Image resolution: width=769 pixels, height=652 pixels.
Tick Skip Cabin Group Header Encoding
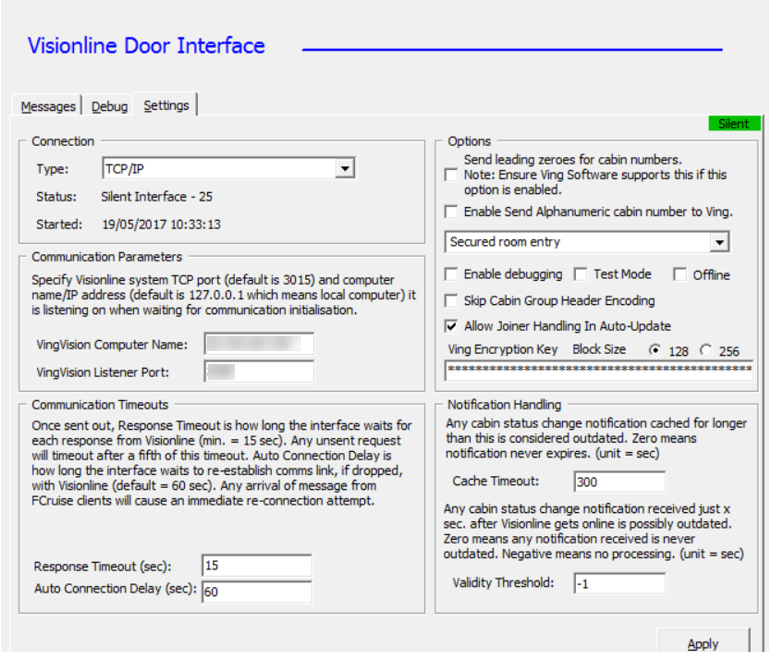[451, 300]
